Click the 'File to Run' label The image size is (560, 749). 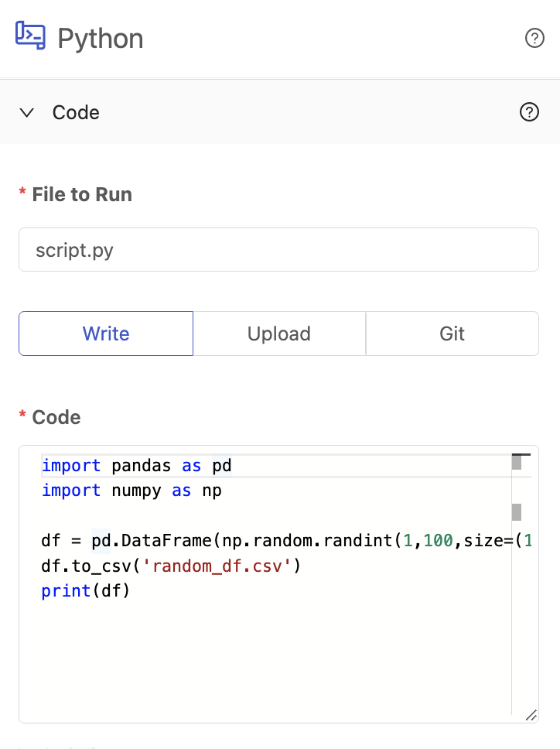click(82, 194)
